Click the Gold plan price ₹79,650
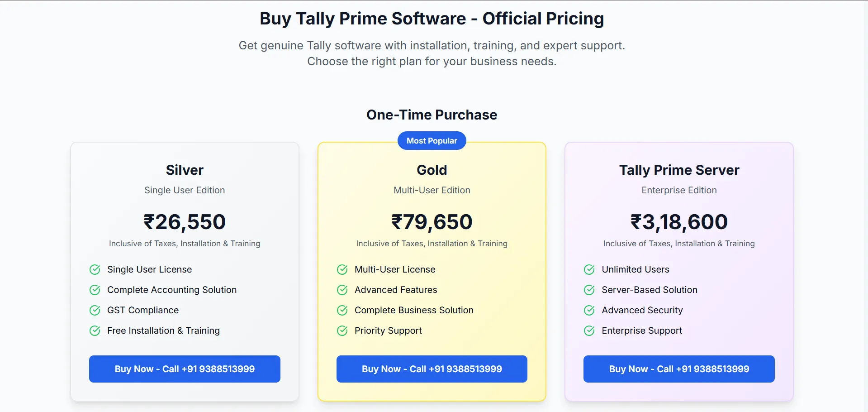The width and height of the screenshot is (868, 412). click(x=432, y=221)
